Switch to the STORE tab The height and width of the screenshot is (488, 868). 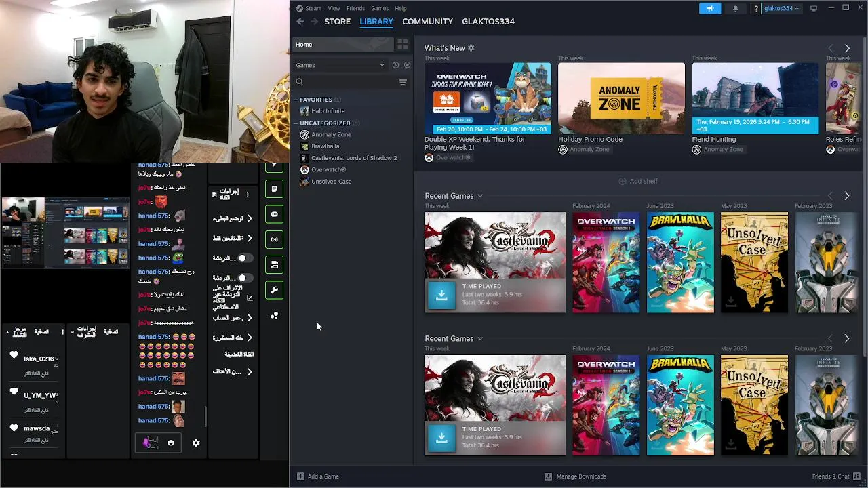pos(337,22)
